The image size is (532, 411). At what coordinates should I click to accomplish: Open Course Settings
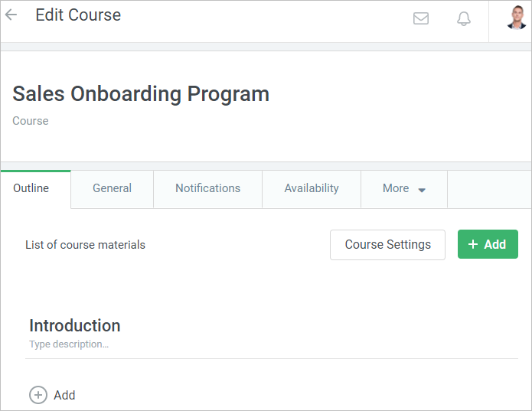387,245
